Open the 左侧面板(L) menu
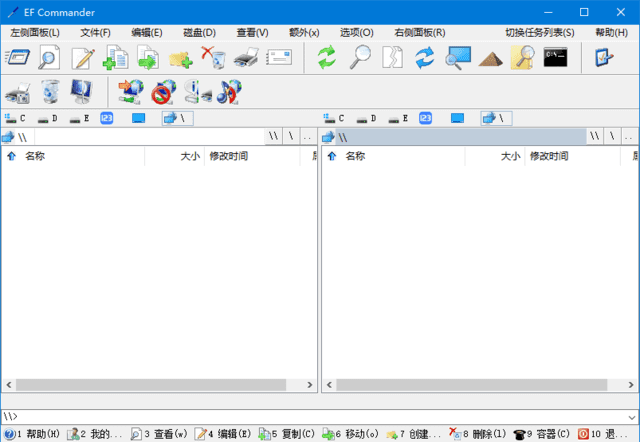Image resolution: width=640 pixels, height=442 pixels. [x=35, y=33]
